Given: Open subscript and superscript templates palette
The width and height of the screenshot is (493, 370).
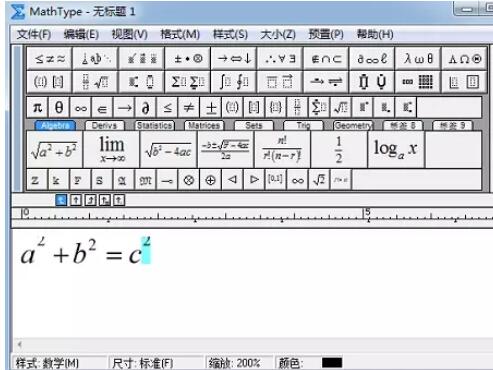Looking at the screenshot, I should coord(142,81).
